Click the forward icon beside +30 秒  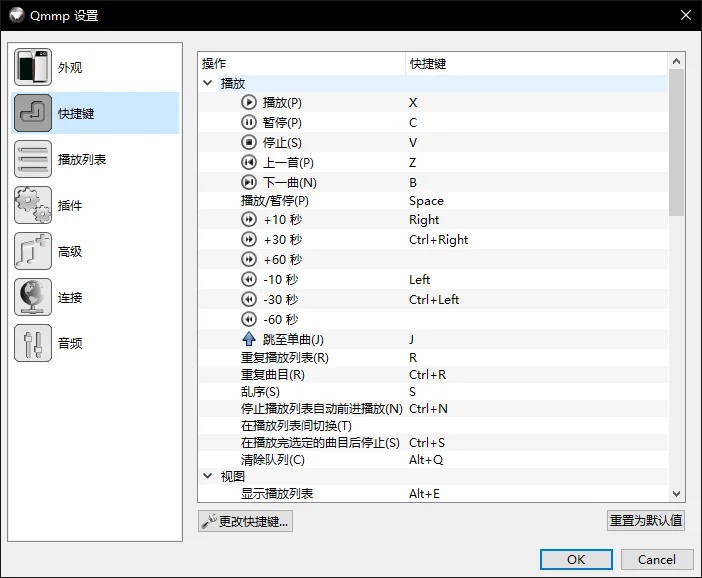(x=249, y=240)
